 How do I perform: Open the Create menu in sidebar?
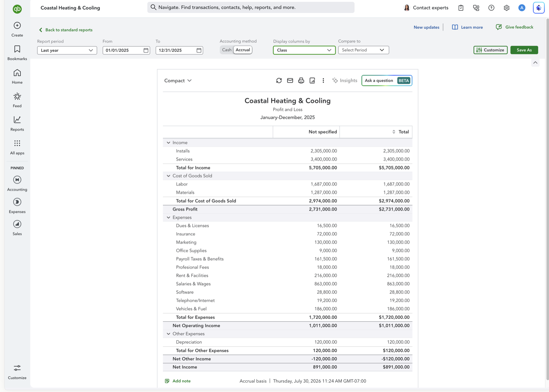17,29
